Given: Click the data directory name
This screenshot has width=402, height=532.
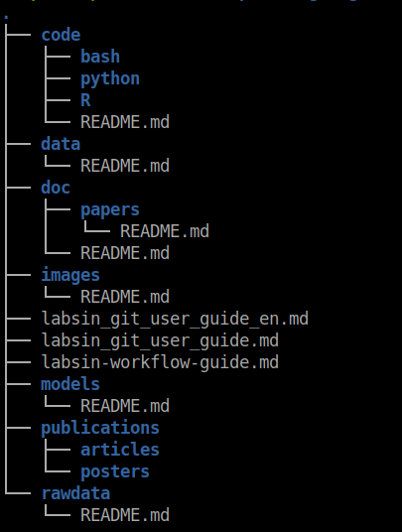Looking at the screenshot, I should 61,144.
